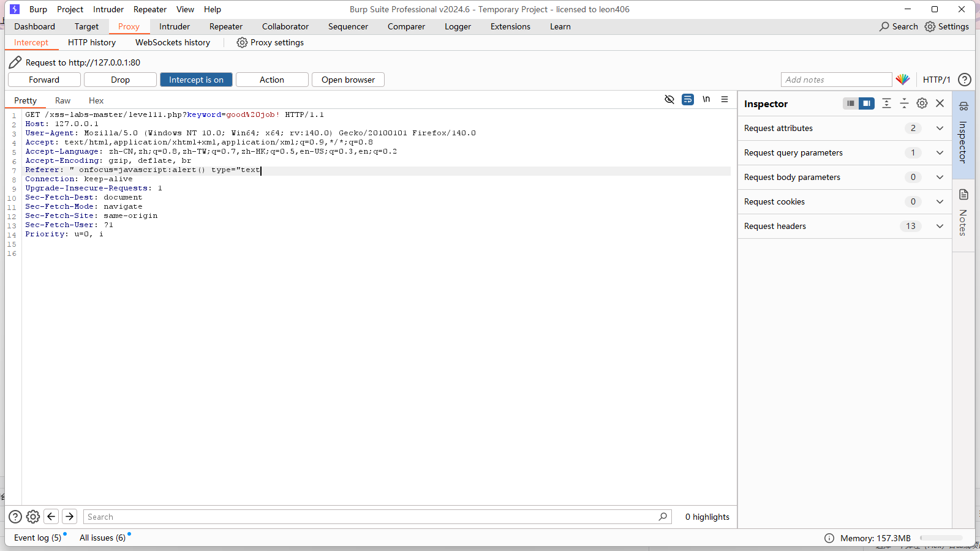Select the Hex view tab
980x551 pixels.
(x=96, y=100)
